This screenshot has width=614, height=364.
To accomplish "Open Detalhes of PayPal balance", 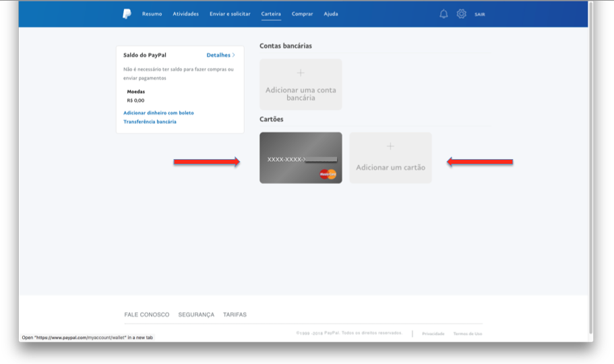I will tap(218, 55).
